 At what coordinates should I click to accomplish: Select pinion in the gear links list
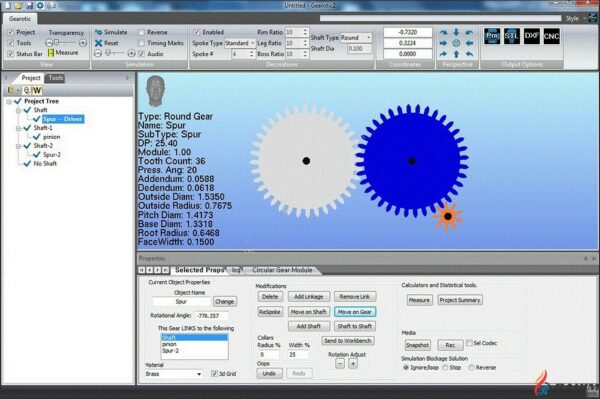(194, 344)
